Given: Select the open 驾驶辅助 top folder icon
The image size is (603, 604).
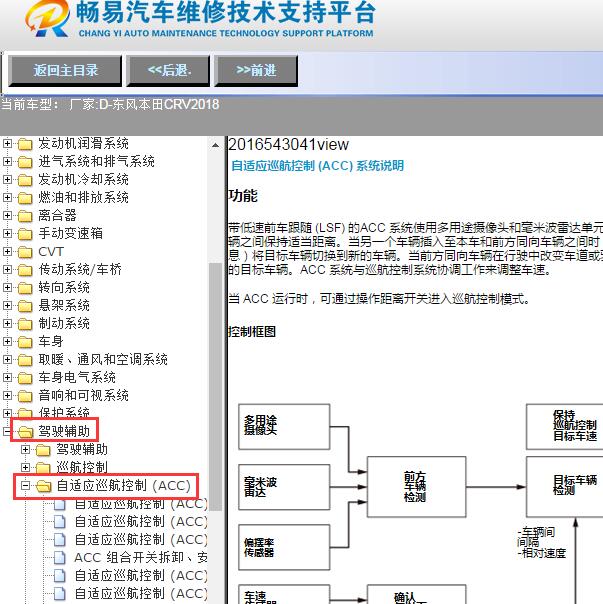Looking at the screenshot, I should (25, 432).
